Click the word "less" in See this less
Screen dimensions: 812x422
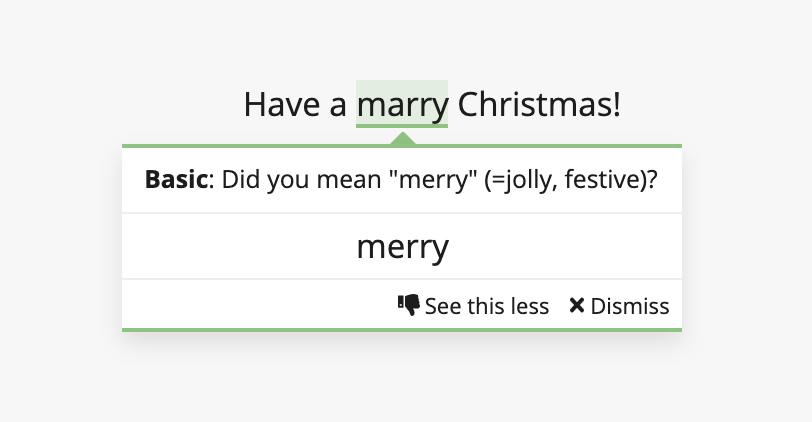(x=529, y=306)
